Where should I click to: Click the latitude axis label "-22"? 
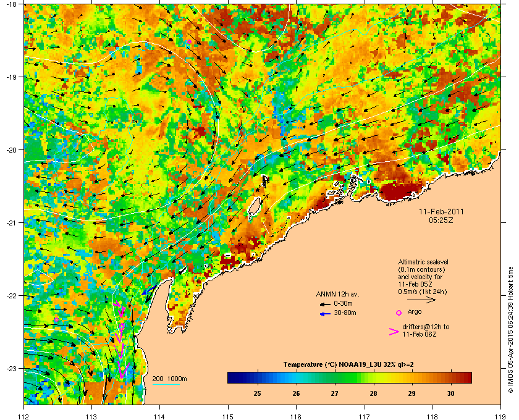[x=11, y=296]
